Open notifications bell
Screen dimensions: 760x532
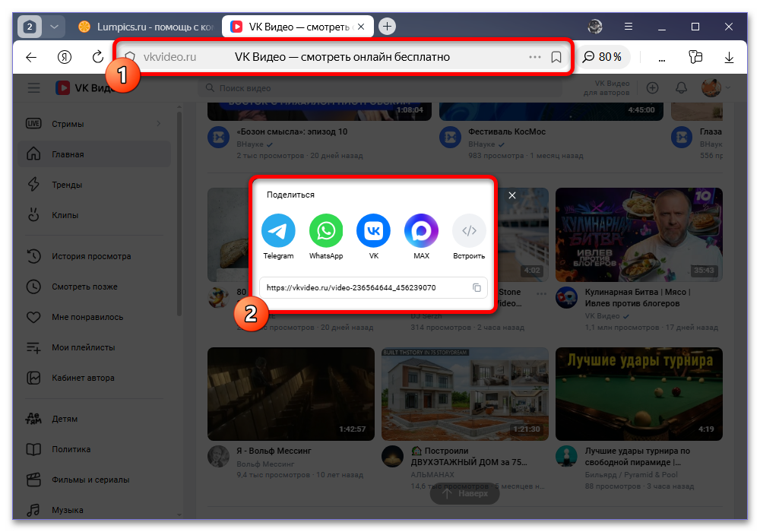pos(681,87)
